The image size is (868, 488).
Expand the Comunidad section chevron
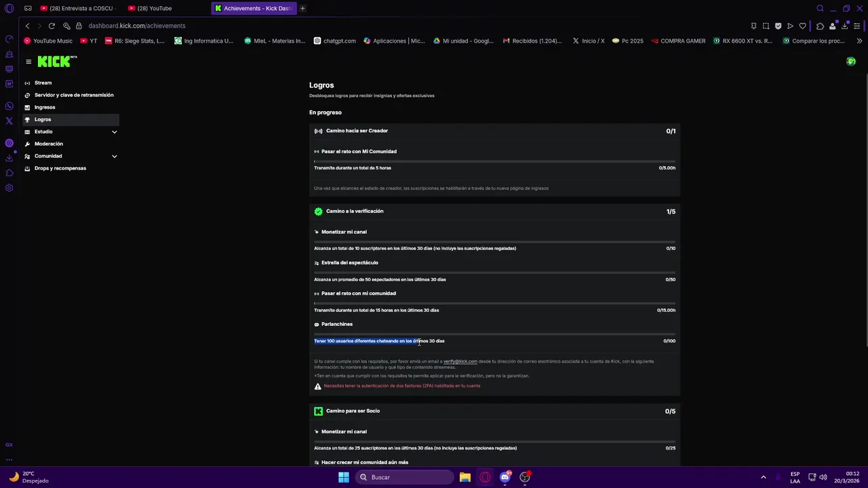(114, 156)
